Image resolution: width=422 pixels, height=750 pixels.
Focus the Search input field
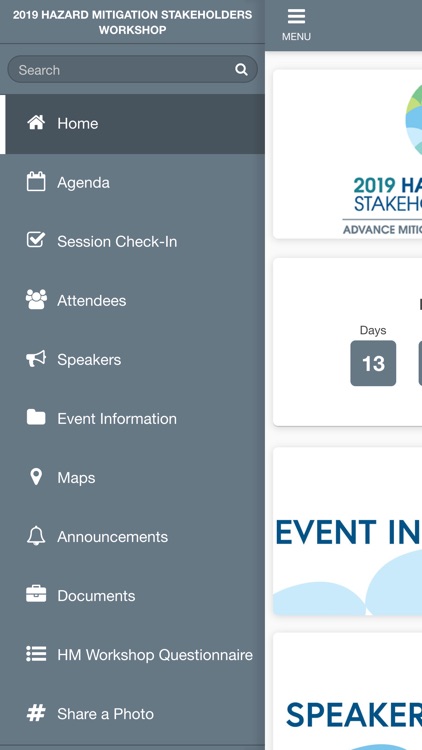coord(133,70)
